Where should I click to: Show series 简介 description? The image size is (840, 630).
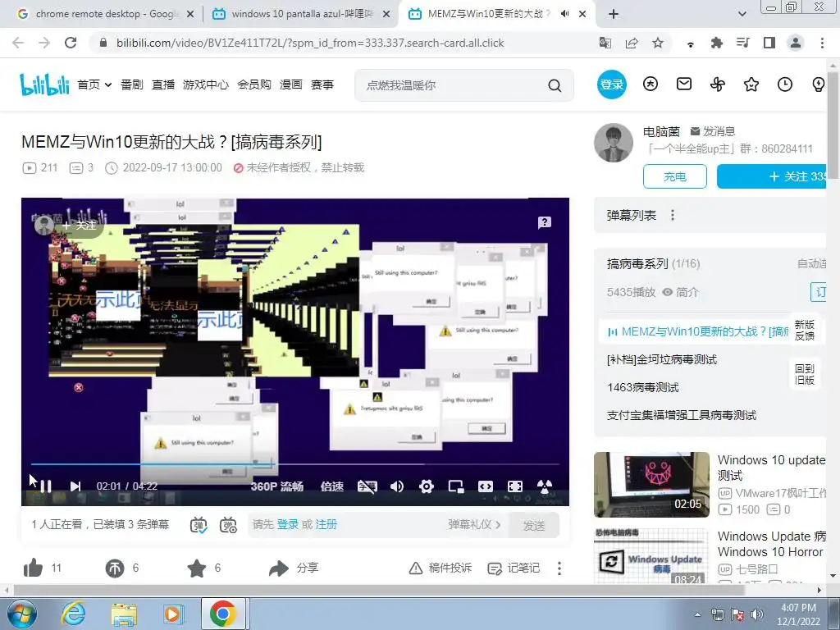[681, 292]
